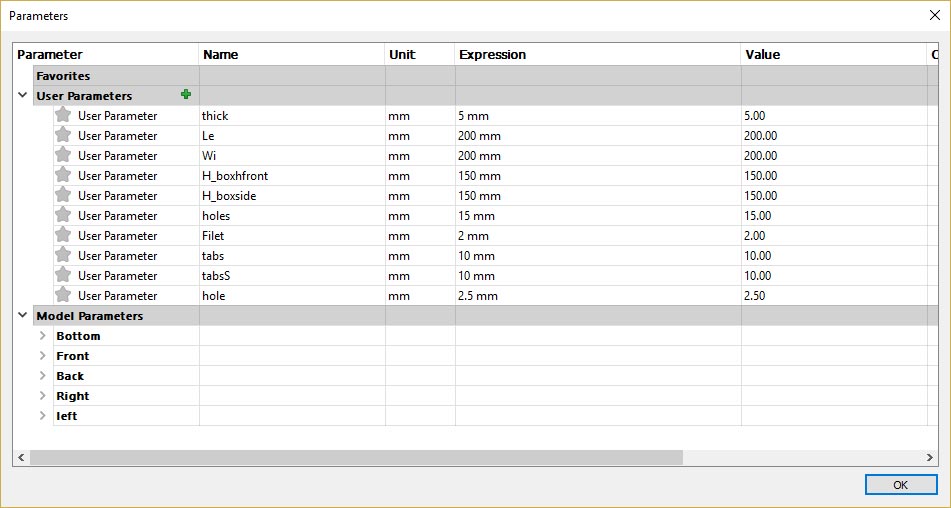
Task: Collapse the Model Parameters section
Action: click(22, 315)
